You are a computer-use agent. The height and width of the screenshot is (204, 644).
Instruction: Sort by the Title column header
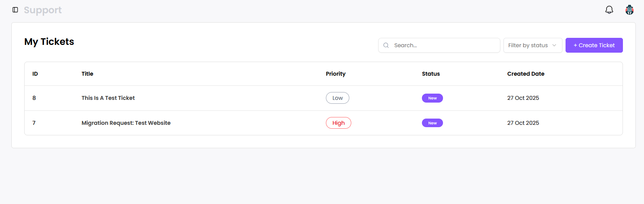tap(87, 74)
